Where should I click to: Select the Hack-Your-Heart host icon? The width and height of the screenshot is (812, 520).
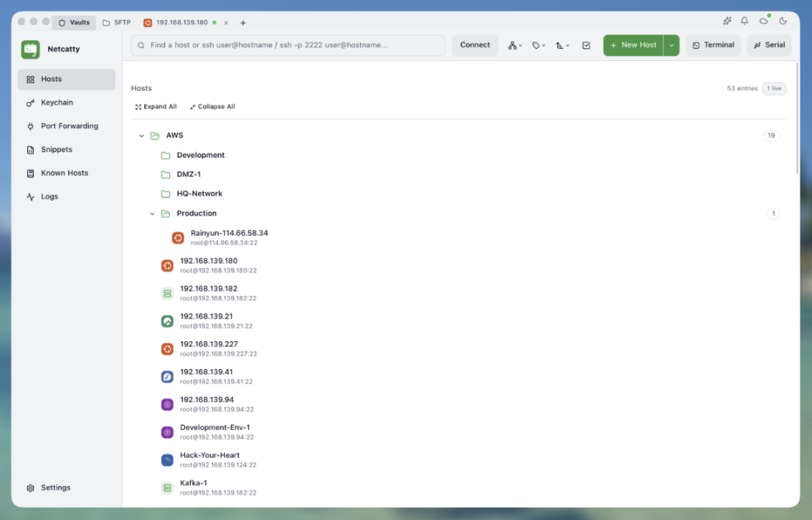(167, 459)
